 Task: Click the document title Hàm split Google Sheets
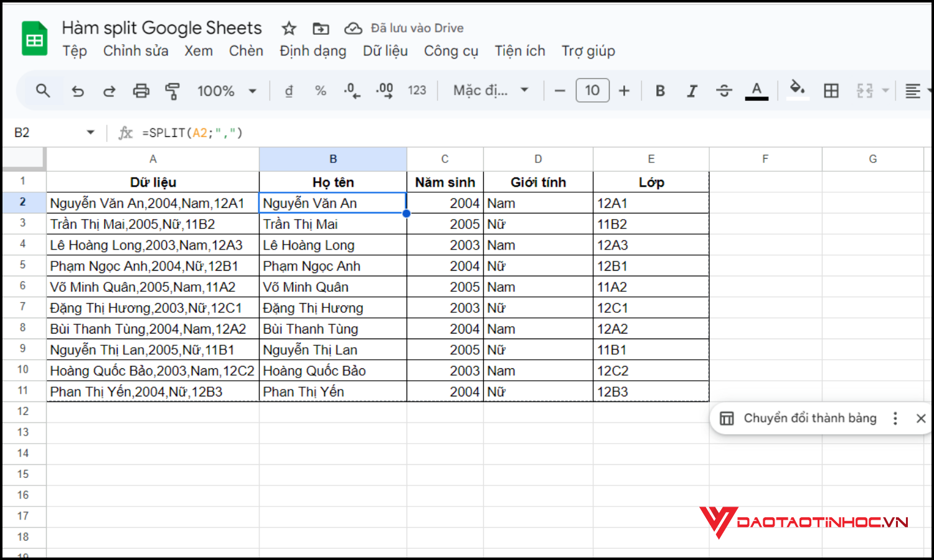point(162,28)
